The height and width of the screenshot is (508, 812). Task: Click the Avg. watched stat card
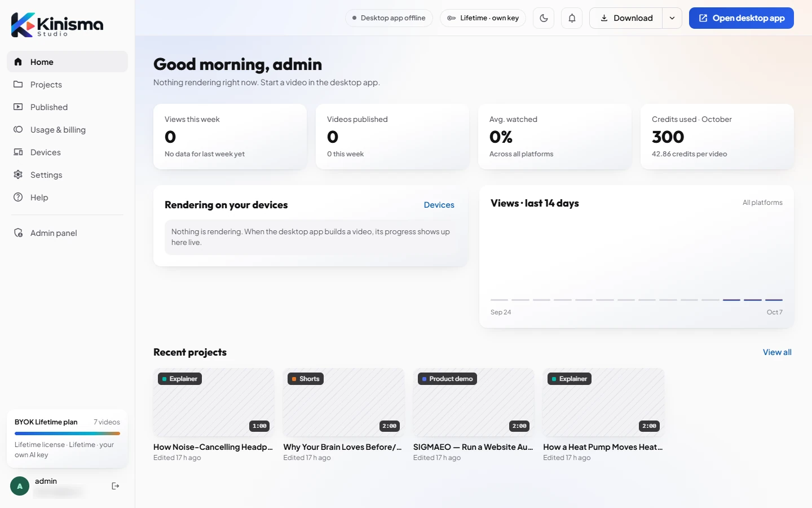click(555, 137)
